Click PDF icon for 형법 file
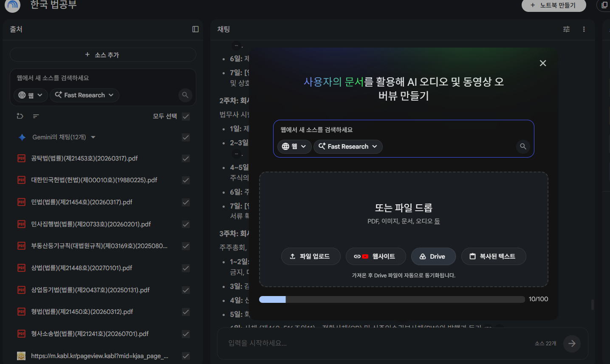Screen dimensions: 610x364 pos(21,312)
